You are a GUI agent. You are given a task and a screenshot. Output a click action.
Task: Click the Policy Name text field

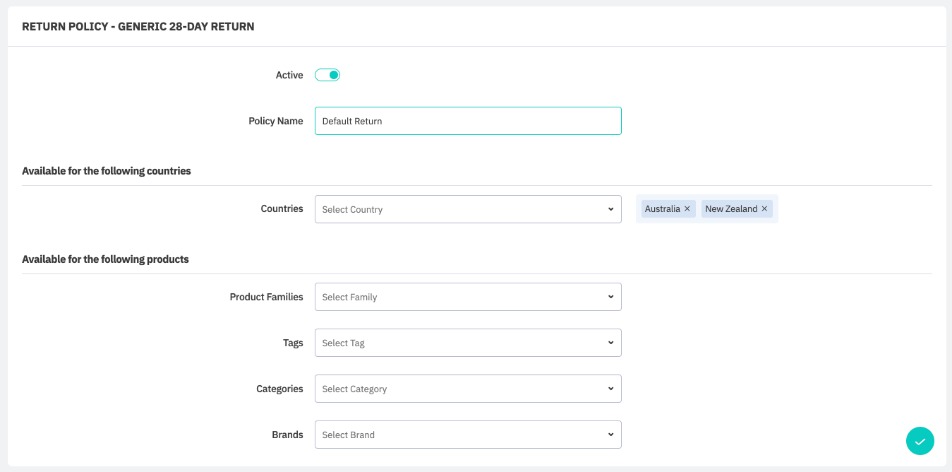click(x=467, y=121)
